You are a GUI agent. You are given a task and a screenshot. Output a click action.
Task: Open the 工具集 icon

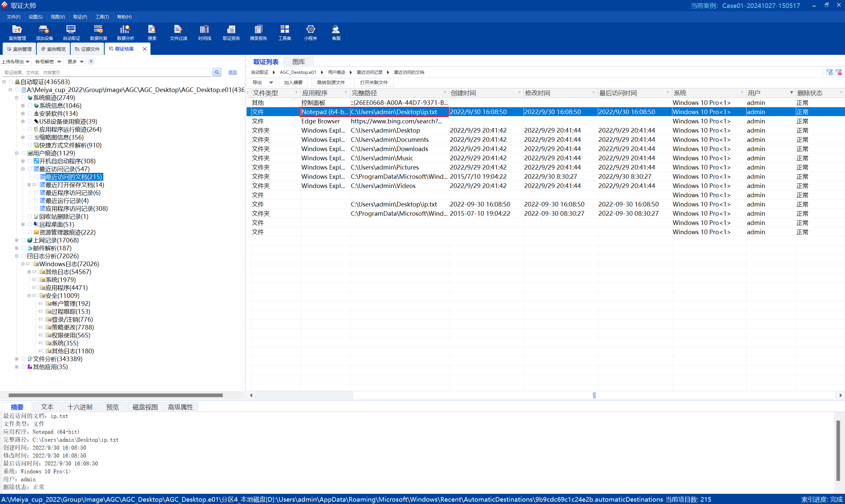point(285,33)
